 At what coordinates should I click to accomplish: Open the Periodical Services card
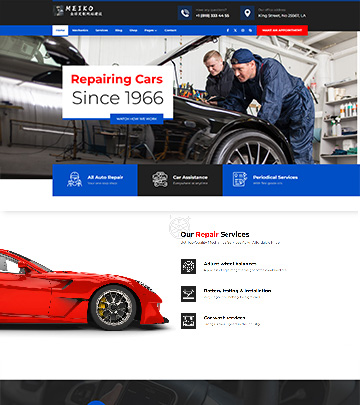tap(291, 180)
